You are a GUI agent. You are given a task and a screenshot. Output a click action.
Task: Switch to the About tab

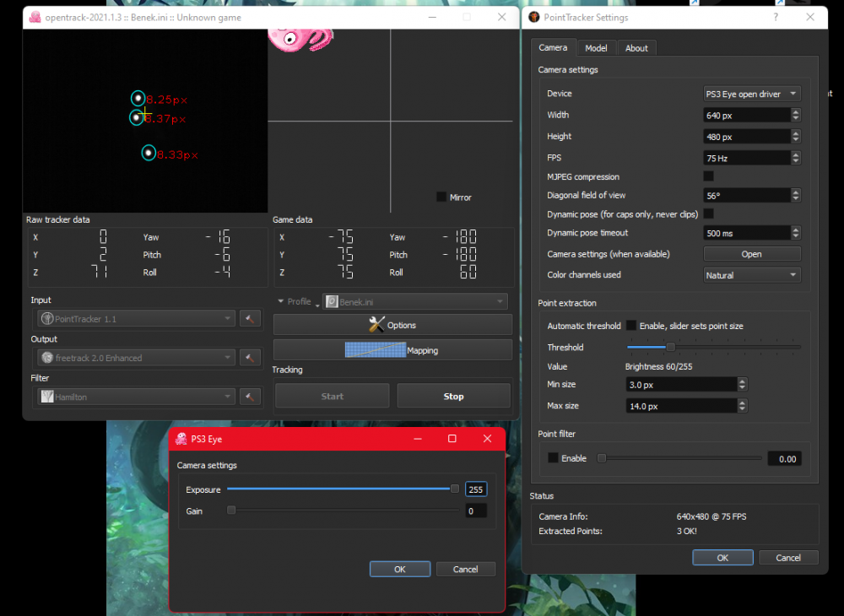coord(636,48)
